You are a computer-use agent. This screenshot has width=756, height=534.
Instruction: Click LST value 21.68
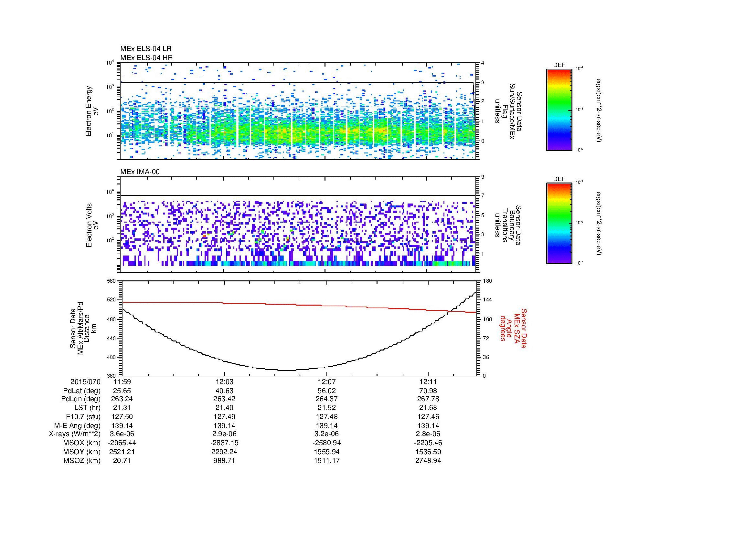(x=428, y=408)
